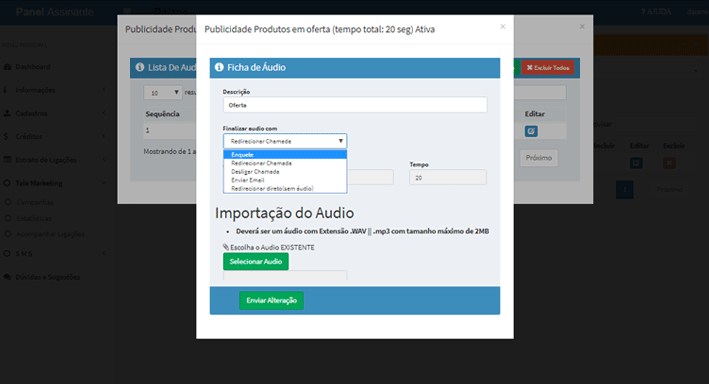Screen dimensions: 709x384
Task: Select Enquete option in dropdown list
Action: click(285, 155)
